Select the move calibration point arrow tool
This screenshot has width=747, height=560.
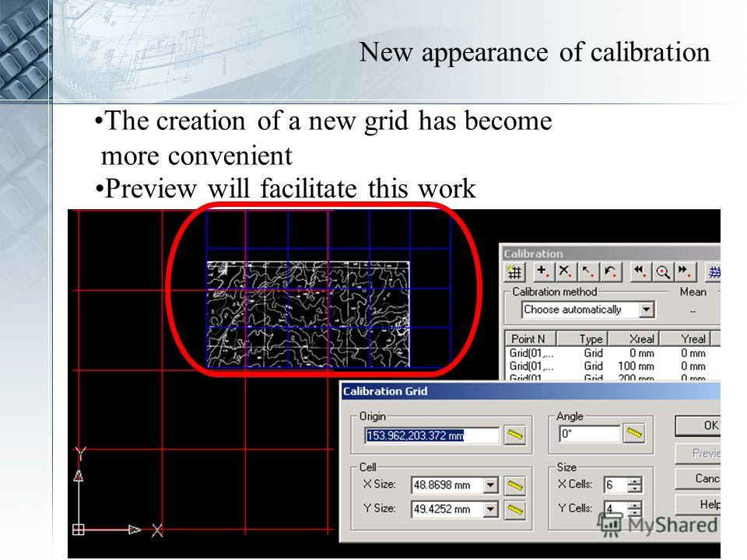pos(588,272)
